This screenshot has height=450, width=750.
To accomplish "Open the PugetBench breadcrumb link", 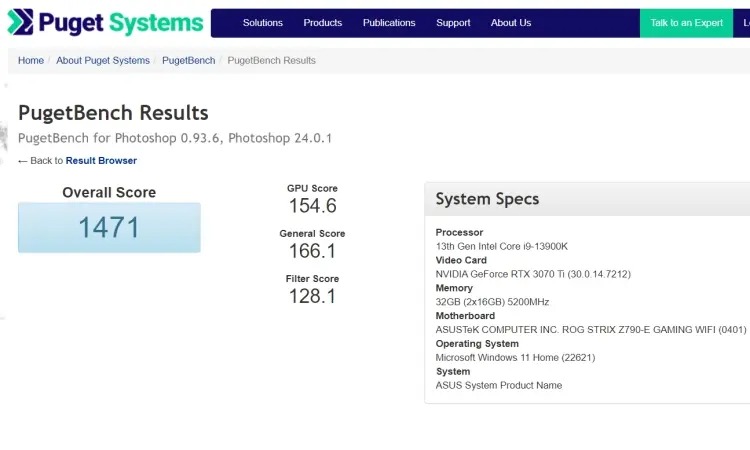I will click(188, 61).
